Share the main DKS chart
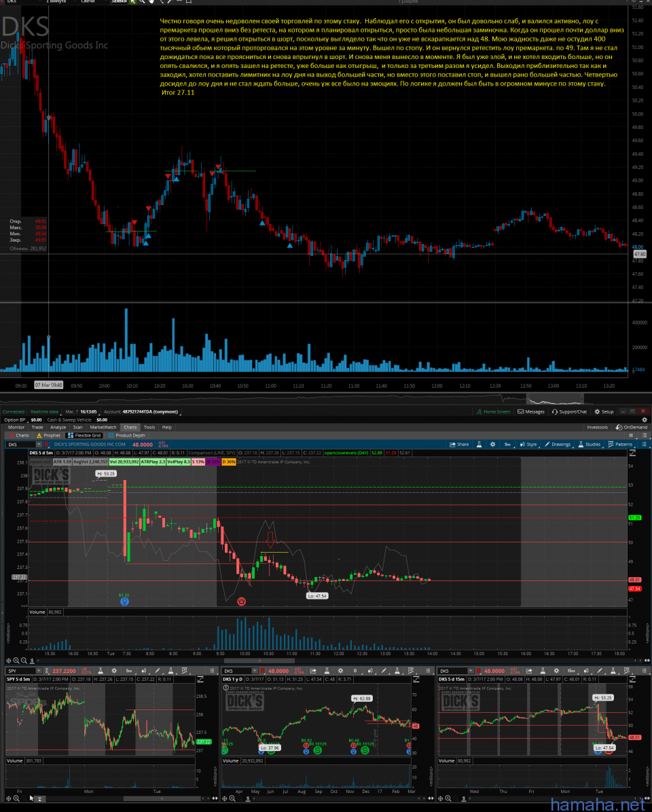The image size is (652, 812). [459, 444]
